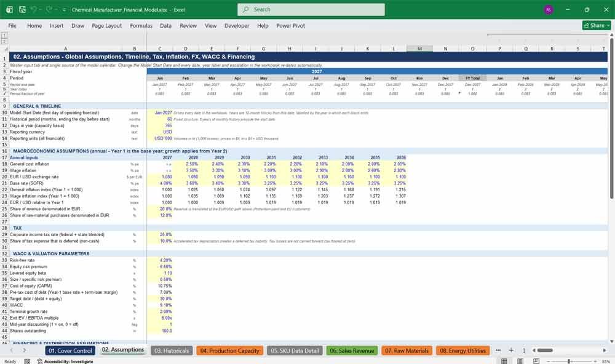This screenshot has width=615, height=364.
Task: Click outline level 2 button
Action: point(4,41)
